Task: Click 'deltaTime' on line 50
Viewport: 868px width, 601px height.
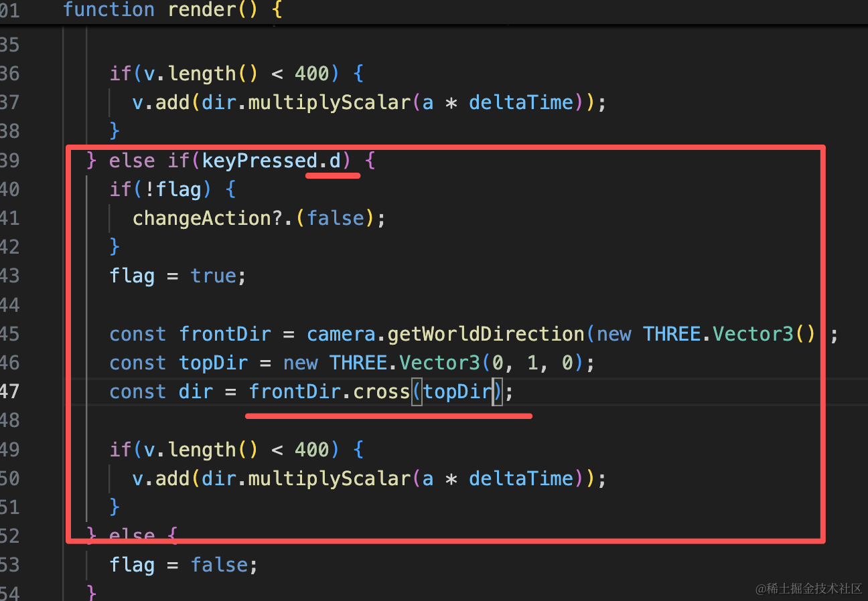Action: [521, 479]
